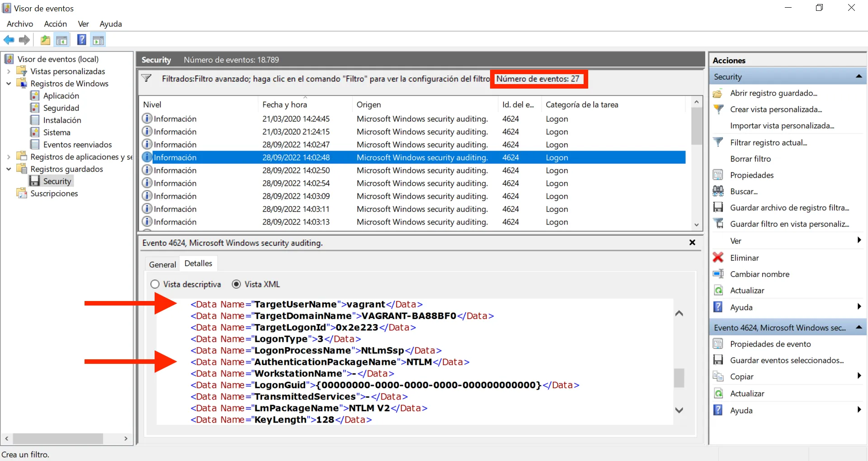This screenshot has width=868, height=461.
Task: Open the Copiar submenu arrow
Action: pos(859,376)
